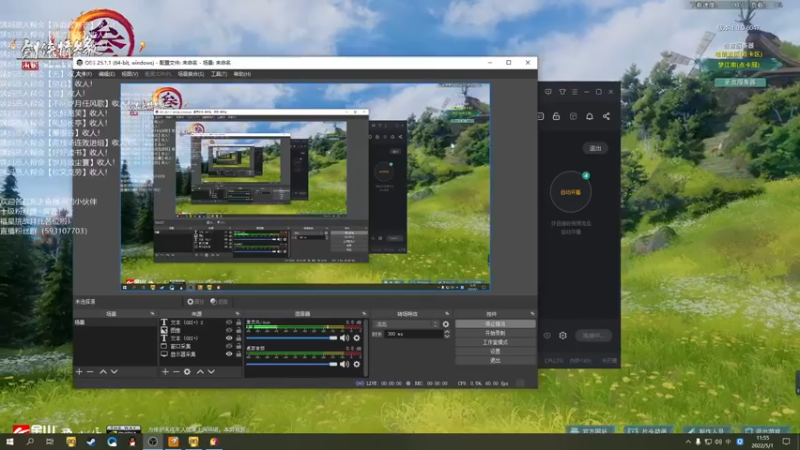Screen dimensions: 800x450
Task: Click the auto-start circular button in side panel
Action: (570, 192)
